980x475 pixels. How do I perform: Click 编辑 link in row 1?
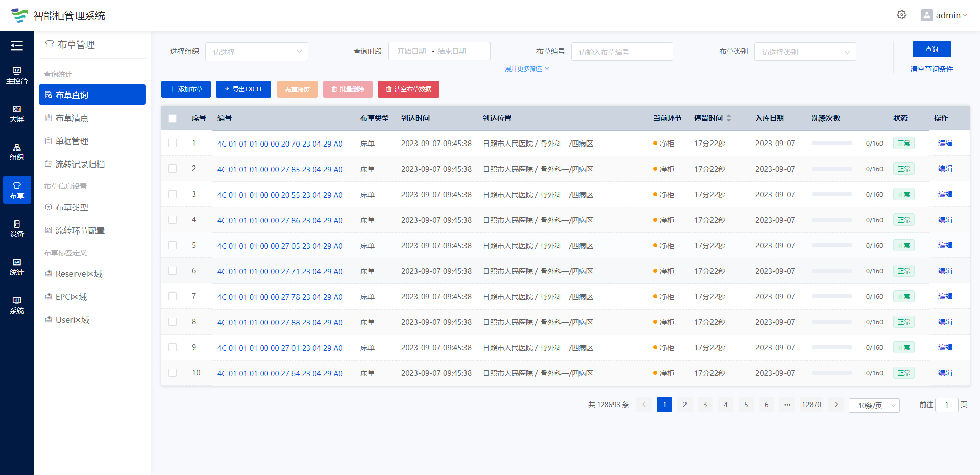click(x=945, y=143)
